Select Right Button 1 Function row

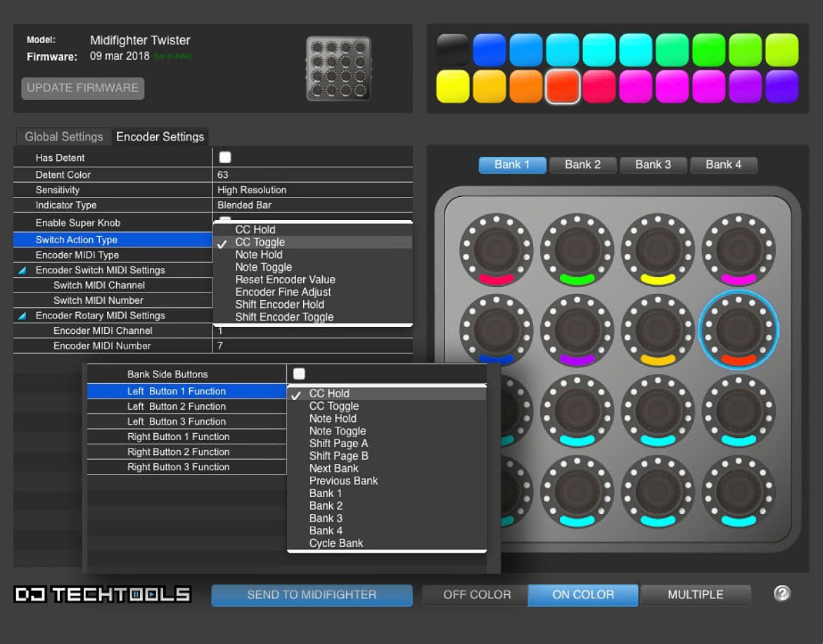click(186, 437)
